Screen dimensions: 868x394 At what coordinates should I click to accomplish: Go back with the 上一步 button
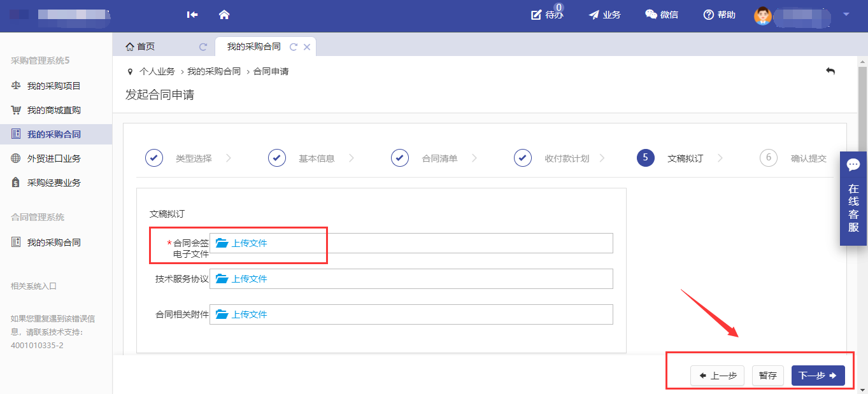718,376
